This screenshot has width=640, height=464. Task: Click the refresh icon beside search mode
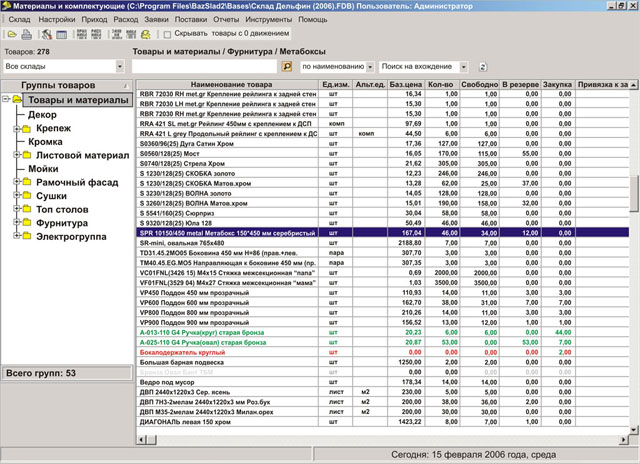coord(483,67)
